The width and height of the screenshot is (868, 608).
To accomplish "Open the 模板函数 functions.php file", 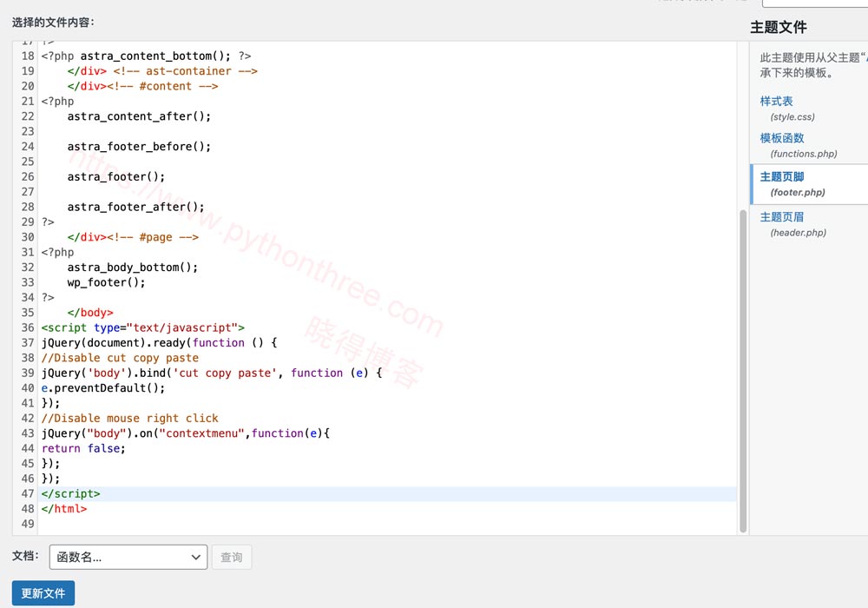I will point(782,138).
